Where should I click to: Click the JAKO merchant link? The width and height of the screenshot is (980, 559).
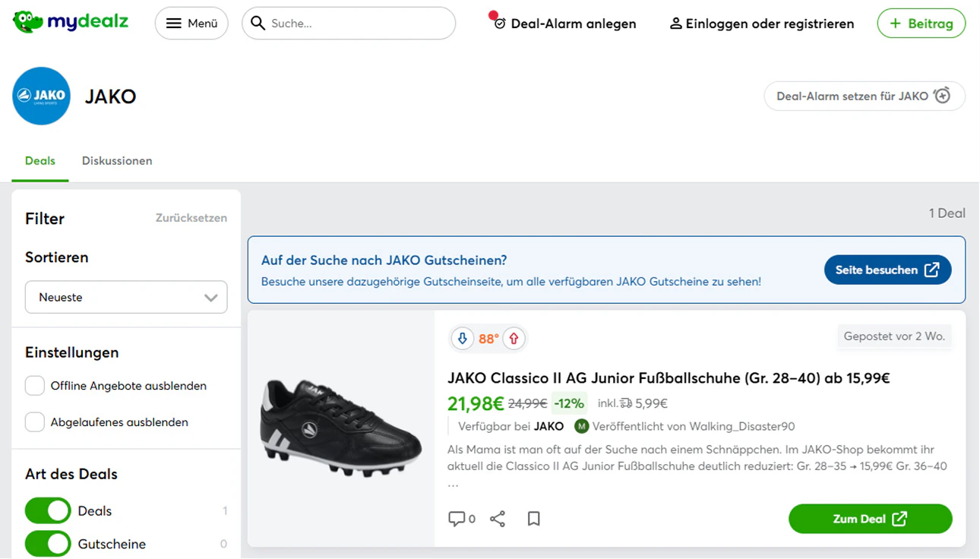pos(548,426)
